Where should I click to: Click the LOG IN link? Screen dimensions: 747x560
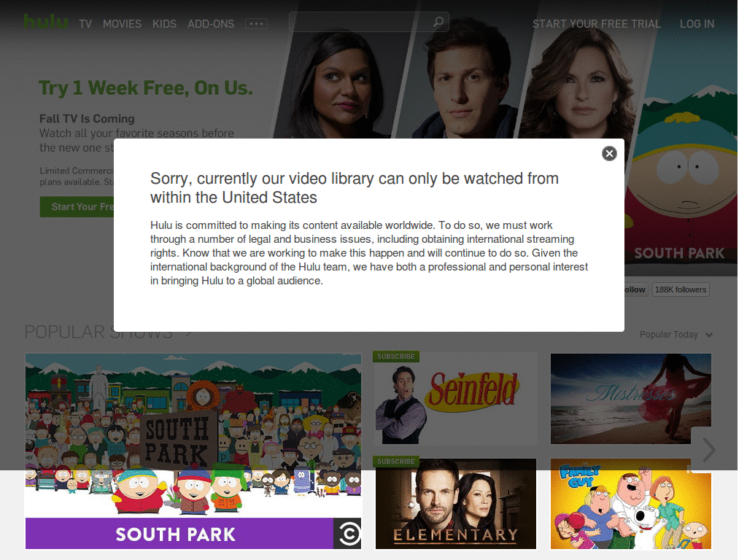[x=697, y=23]
